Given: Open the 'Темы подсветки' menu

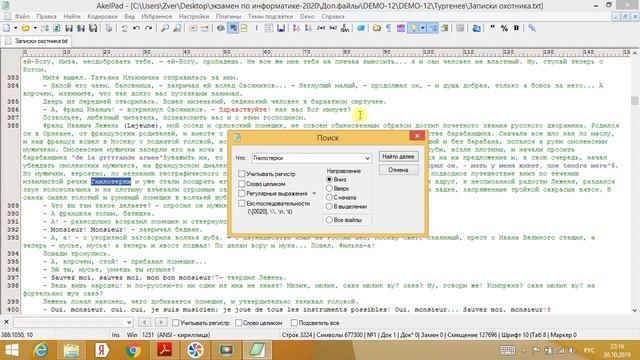Looking at the screenshot, I should click(270, 16).
